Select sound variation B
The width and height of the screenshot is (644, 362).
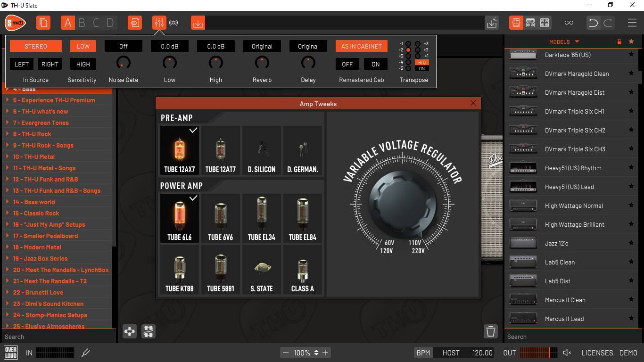tap(82, 23)
